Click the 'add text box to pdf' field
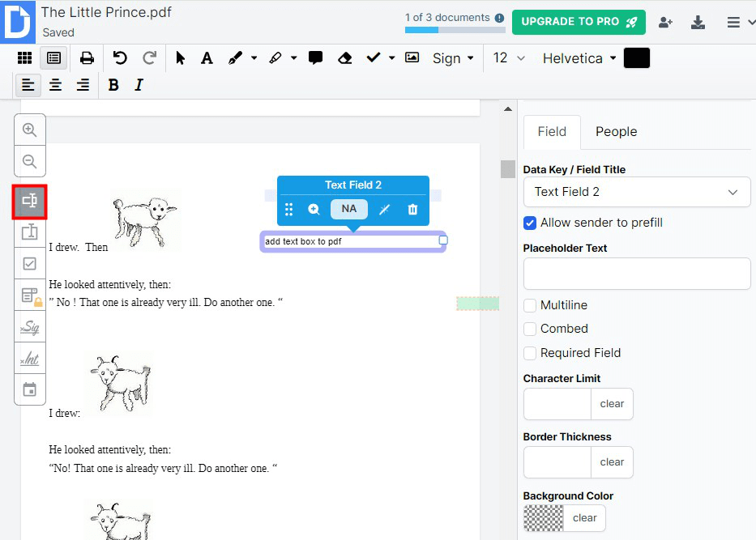 point(353,241)
